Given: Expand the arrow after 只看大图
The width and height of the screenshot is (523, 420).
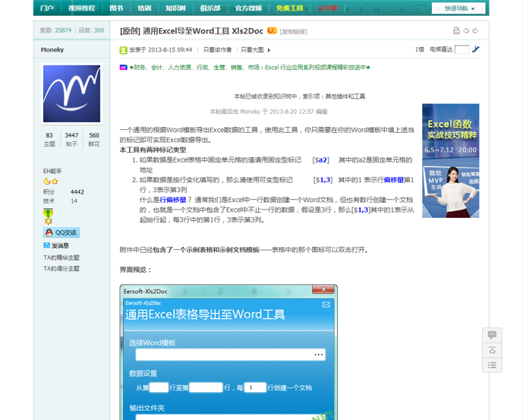Looking at the screenshot, I should (x=269, y=50).
